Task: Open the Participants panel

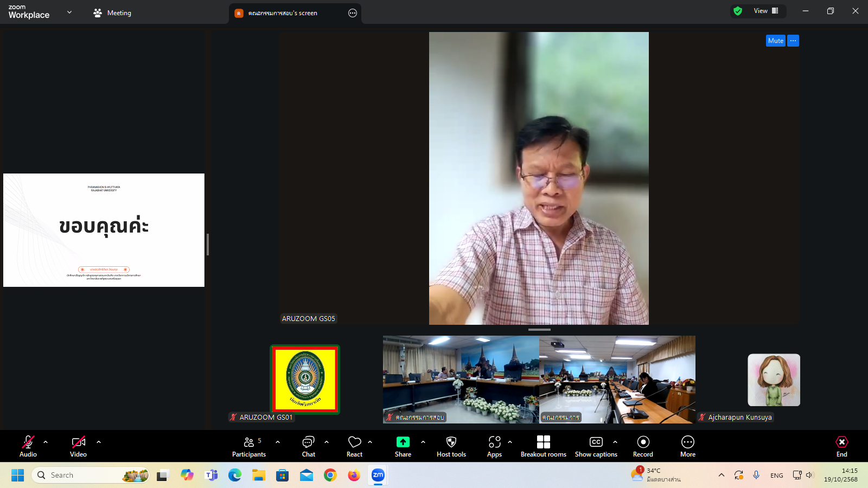Action: tap(249, 446)
